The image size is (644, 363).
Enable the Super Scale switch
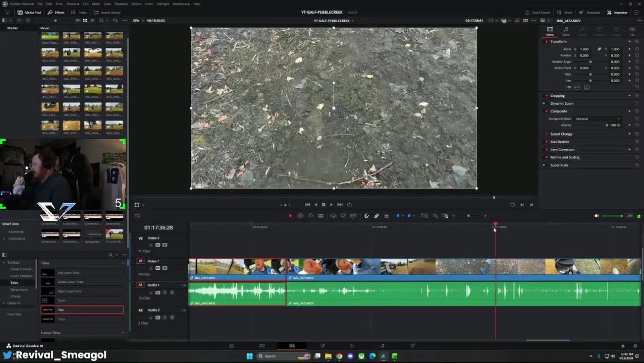[544, 165]
